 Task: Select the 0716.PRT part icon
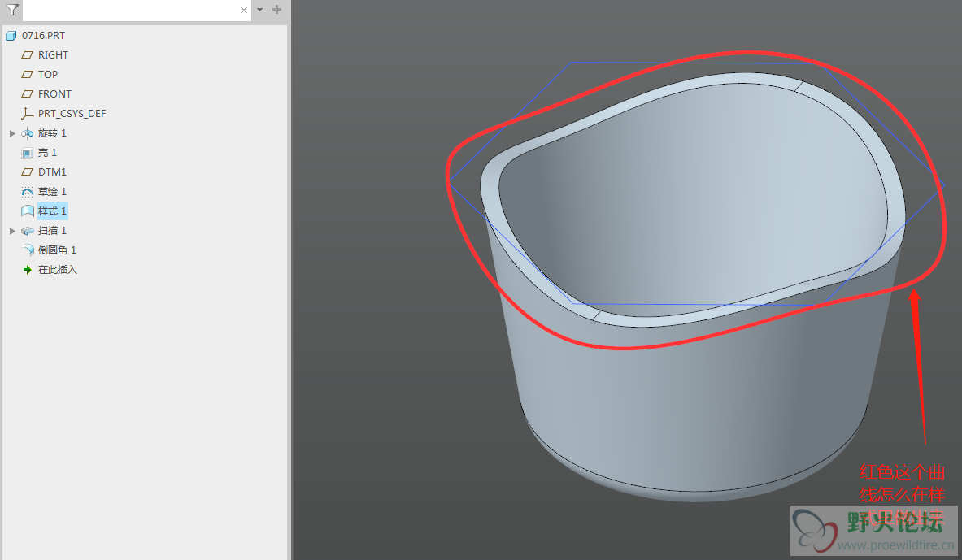click(11, 36)
